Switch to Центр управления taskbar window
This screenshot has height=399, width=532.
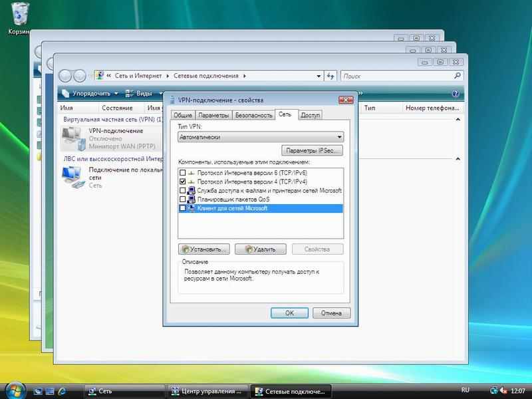pyautogui.click(x=207, y=391)
